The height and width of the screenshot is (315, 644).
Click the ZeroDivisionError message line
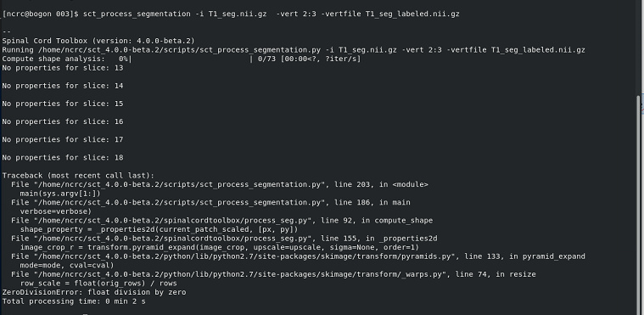click(94, 292)
